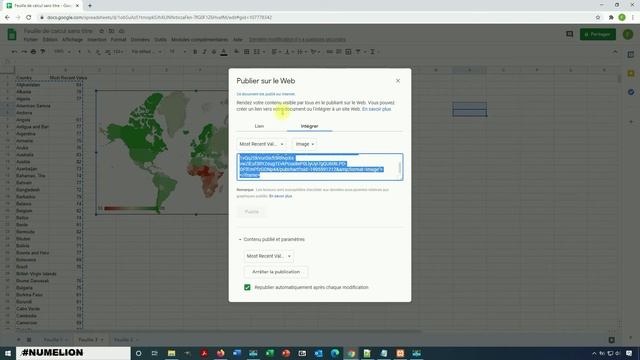The width and height of the screenshot is (640, 360).
Task: Open the Outils menu
Action: [x=160, y=40]
